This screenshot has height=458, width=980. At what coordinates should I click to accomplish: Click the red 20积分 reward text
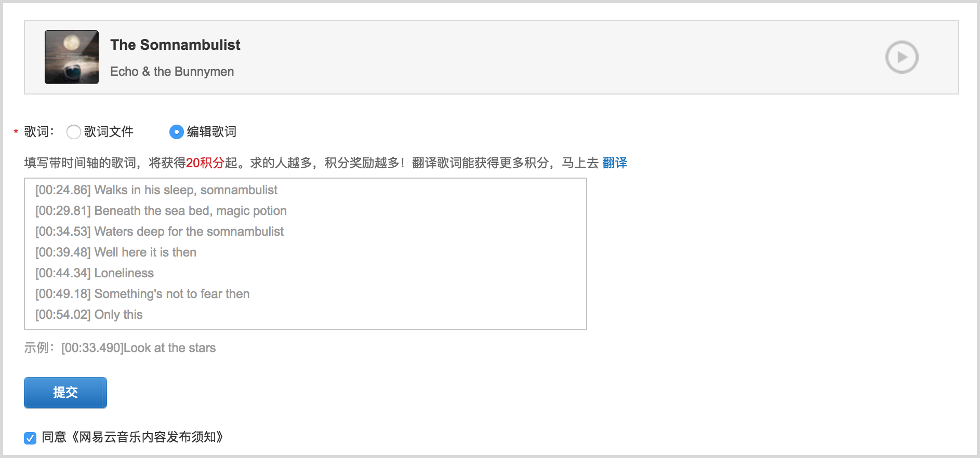coord(205,163)
